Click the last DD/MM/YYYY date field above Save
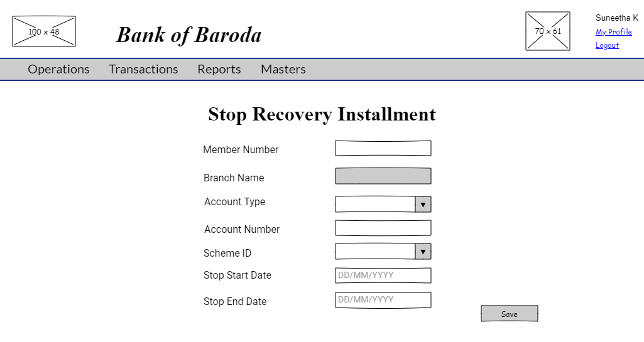 [383, 300]
